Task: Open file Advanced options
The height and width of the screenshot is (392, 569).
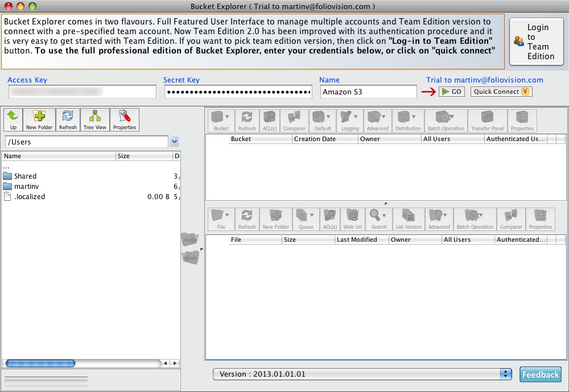Action: coord(439,219)
